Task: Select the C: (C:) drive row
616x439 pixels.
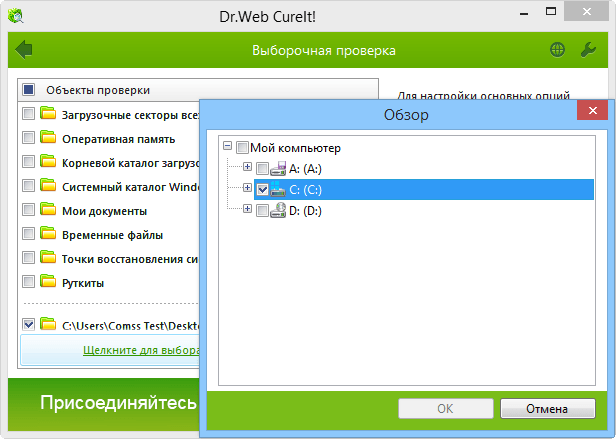Action: (424, 190)
